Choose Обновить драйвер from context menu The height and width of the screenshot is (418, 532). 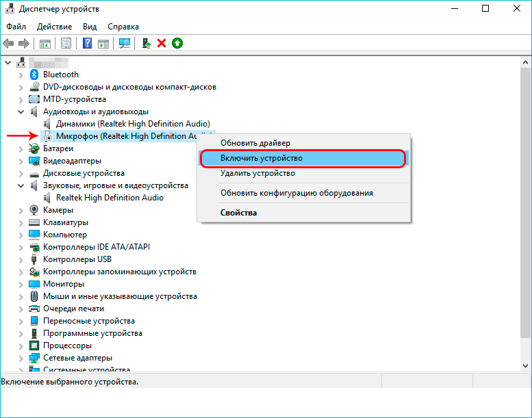pyautogui.click(x=304, y=143)
